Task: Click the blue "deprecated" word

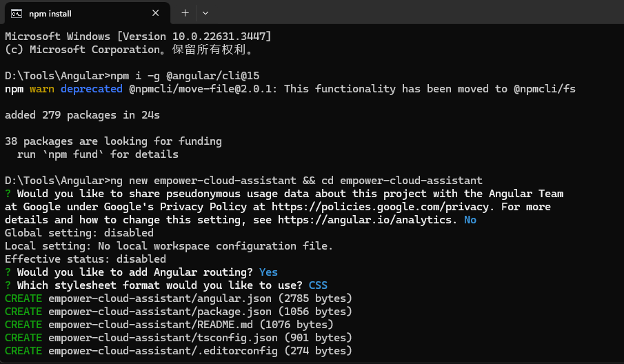Action: (91, 89)
